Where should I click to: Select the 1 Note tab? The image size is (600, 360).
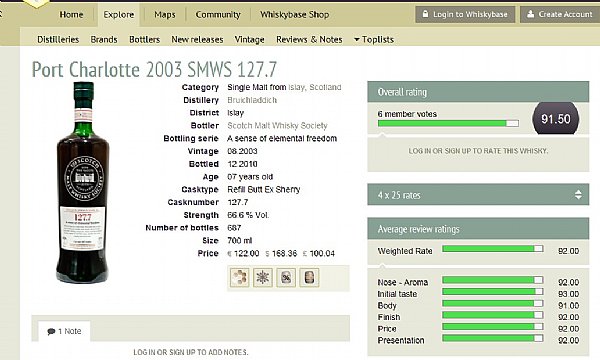[64, 331]
